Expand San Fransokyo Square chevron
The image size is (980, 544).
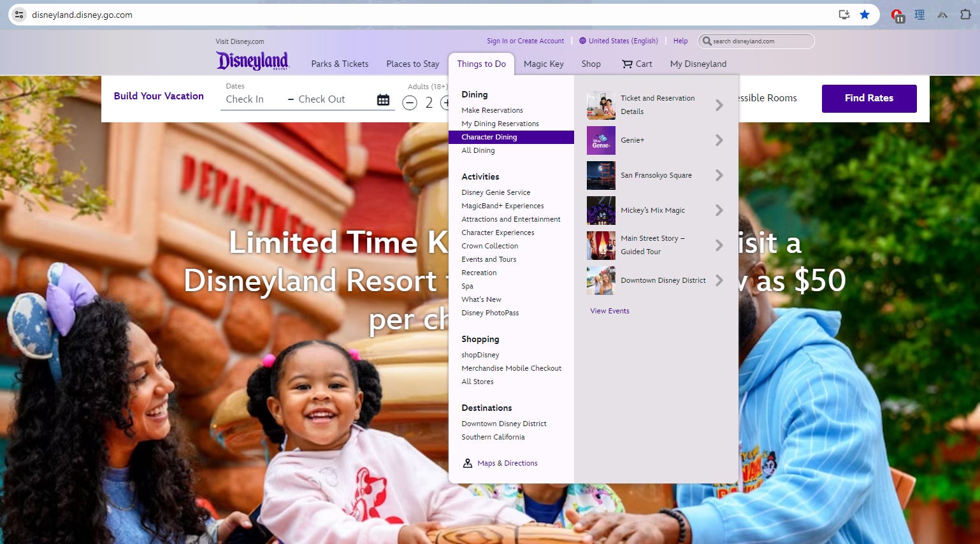tap(719, 175)
